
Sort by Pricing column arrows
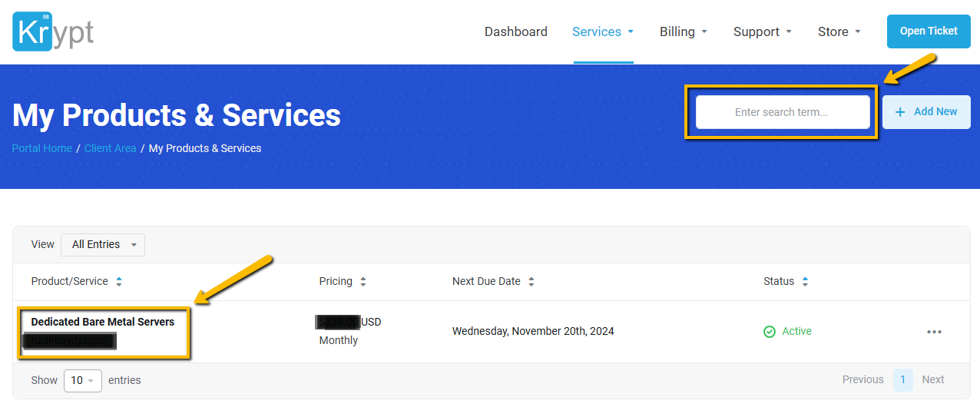point(363,282)
